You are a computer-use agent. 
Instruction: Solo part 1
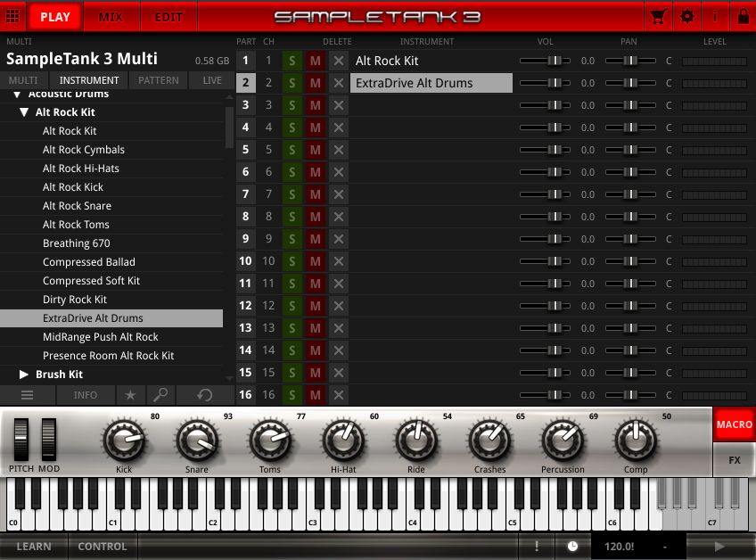point(292,61)
